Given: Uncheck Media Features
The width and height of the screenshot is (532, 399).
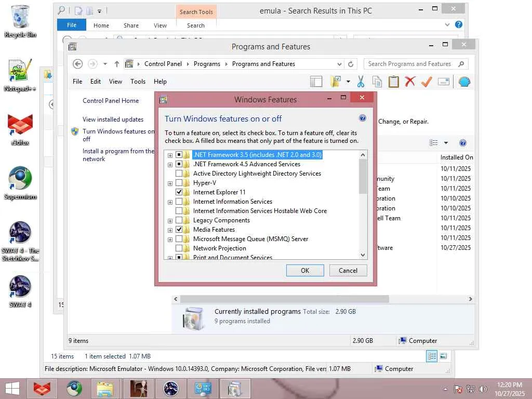Looking at the screenshot, I should pyautogui.click(x=179, y=229).
